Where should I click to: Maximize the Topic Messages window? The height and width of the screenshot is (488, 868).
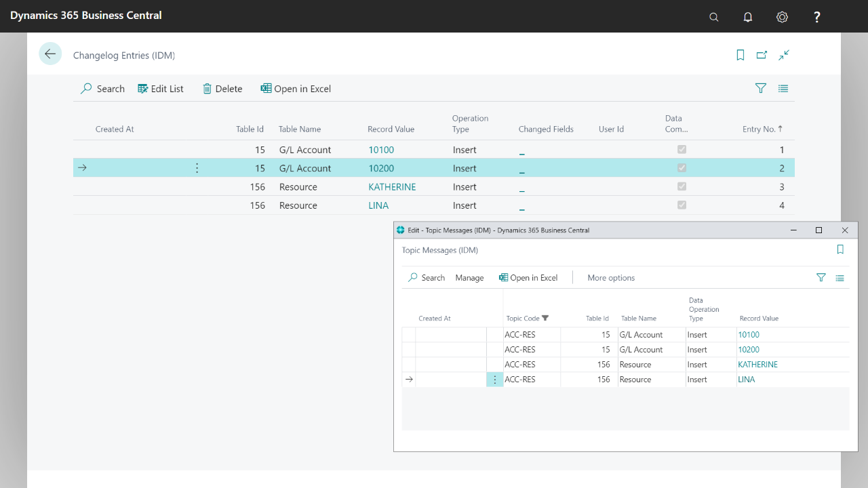818,230
